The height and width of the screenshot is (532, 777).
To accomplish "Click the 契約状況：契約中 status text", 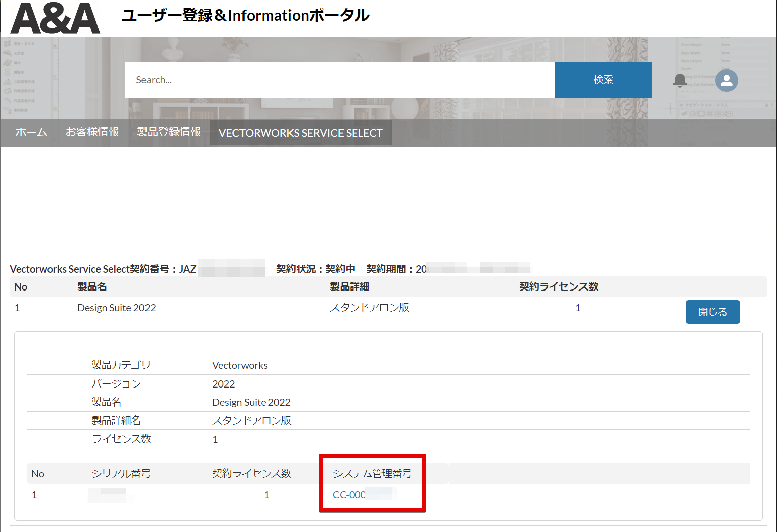I will 316,269.
